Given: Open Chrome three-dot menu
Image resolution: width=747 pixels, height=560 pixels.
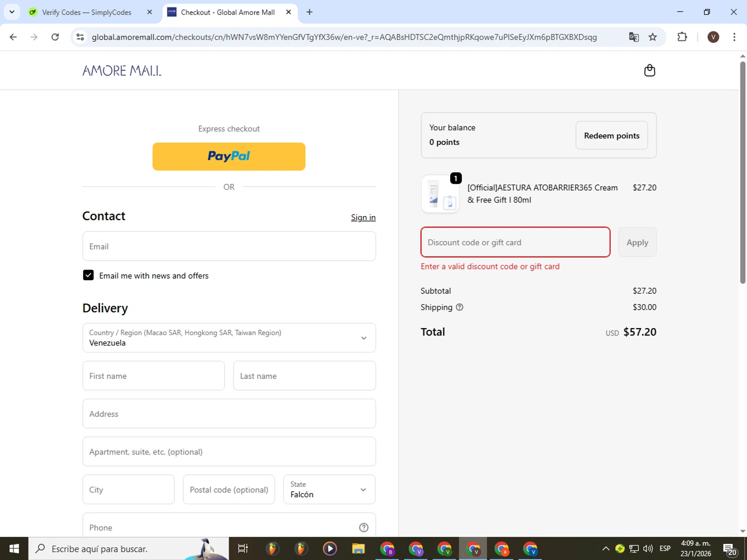Looking at the screenshot, I should pos(735,37).
